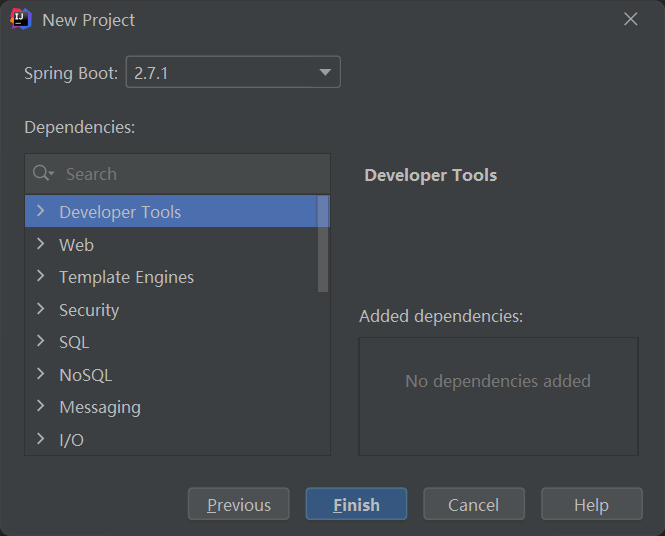
Task: Expand the NoSQL category chevron
Action: pyautogui.click(x=40, y=374)
